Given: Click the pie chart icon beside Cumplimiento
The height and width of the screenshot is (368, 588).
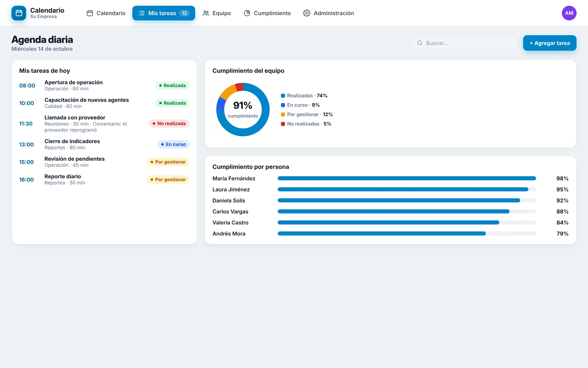Looking at the screenshot, I should (x=247, y=13).
